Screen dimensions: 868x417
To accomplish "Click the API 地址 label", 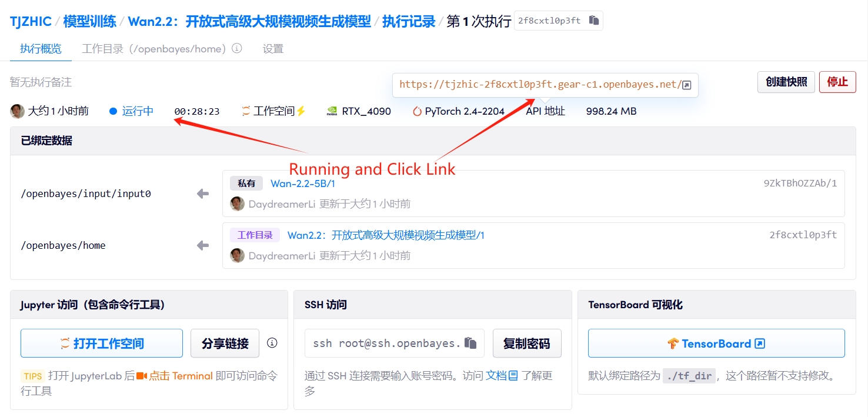I will [545, 111].
